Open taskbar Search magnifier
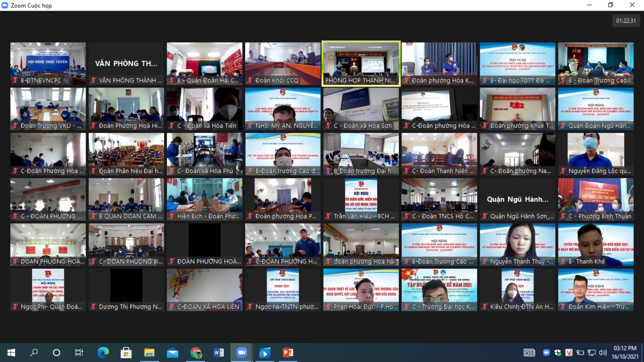Image resolution: width=644 pixels, height=362 pixels. click(x=34, y=353)
